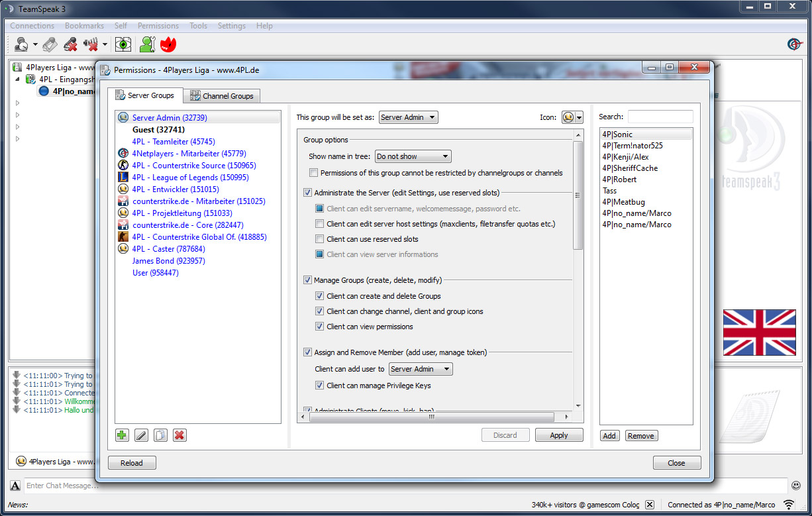
Task: Delete the server group with the red X icon
Action: point(179,435)
